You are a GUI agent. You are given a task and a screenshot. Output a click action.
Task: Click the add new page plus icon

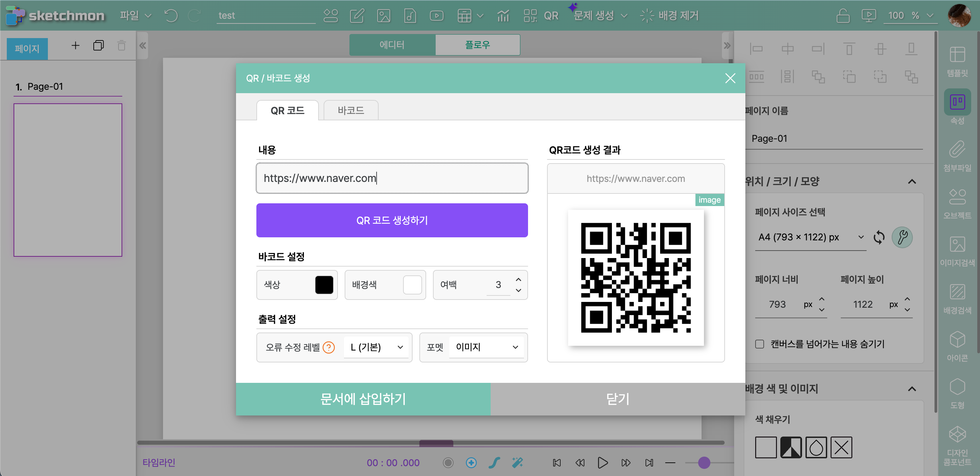(75, 46)
